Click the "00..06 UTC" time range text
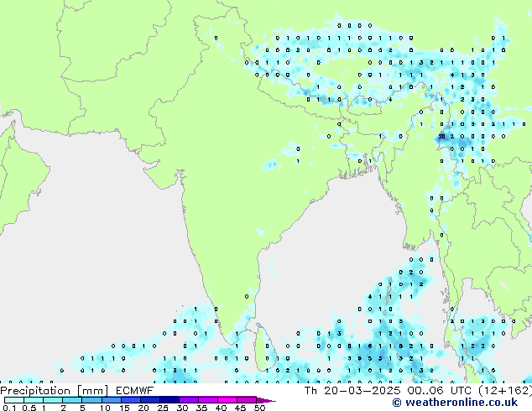Viewport: 532px width, 411px height. click(x=439, y=391)
